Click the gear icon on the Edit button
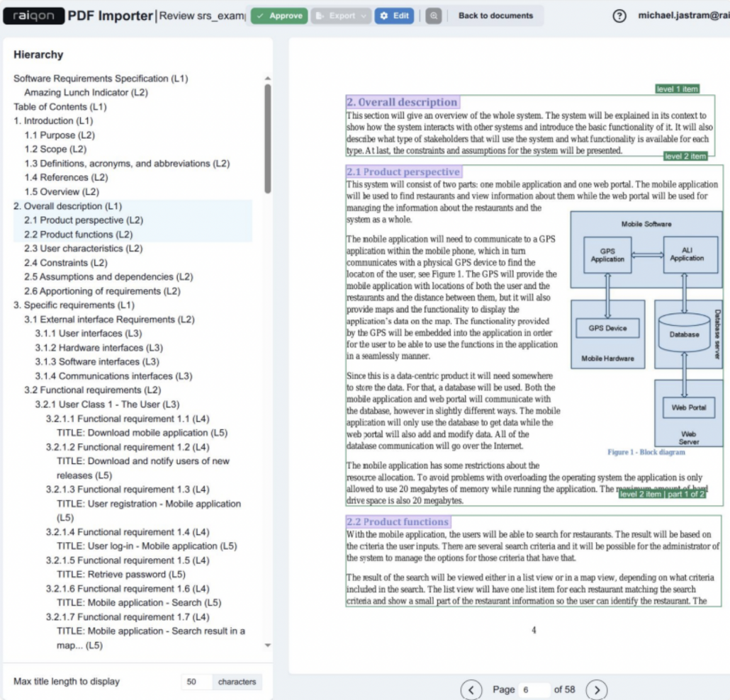730x700 pixels. pyautogui.click(x=384, y=16)
